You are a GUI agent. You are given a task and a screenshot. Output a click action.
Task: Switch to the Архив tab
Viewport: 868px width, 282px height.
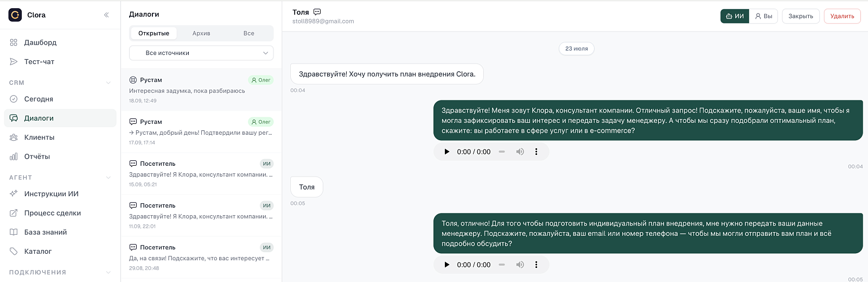[x=201, y=33]
